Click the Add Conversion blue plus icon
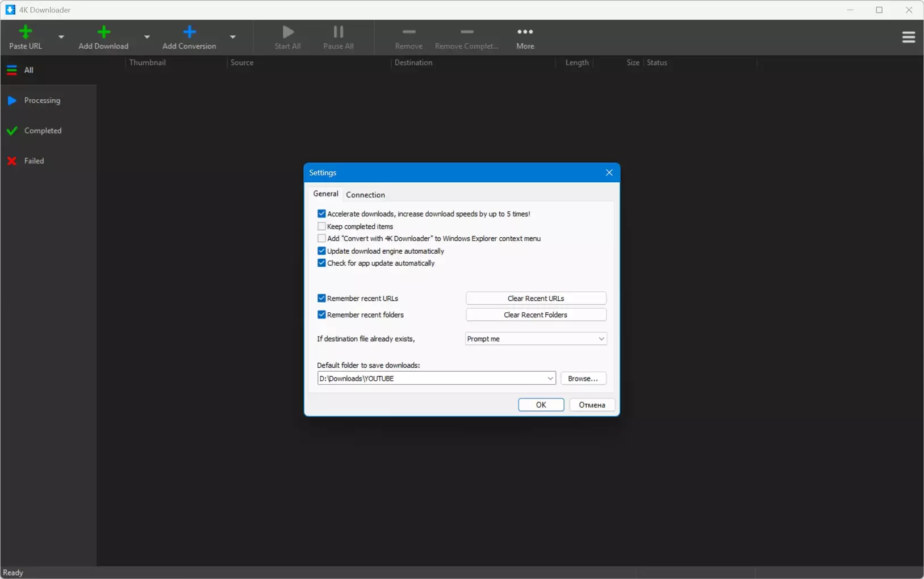The height and width of the screenshot is (579, 924). coord(189,32)
